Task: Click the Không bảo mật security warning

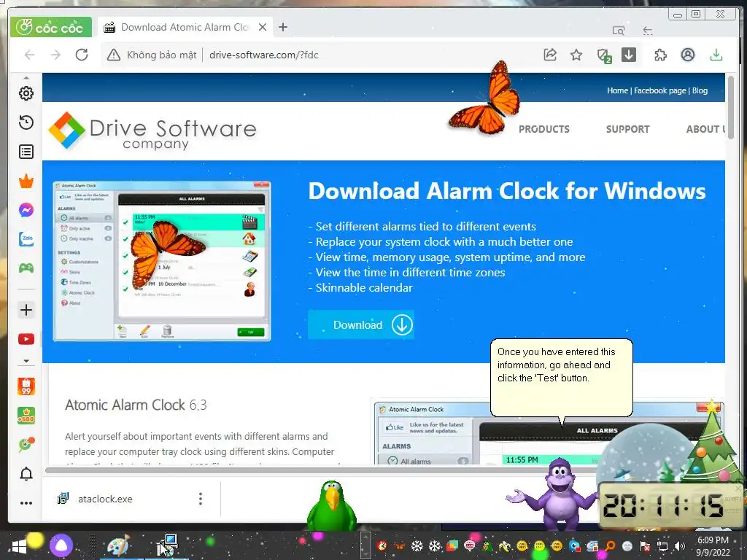Action: pos(152,55)
